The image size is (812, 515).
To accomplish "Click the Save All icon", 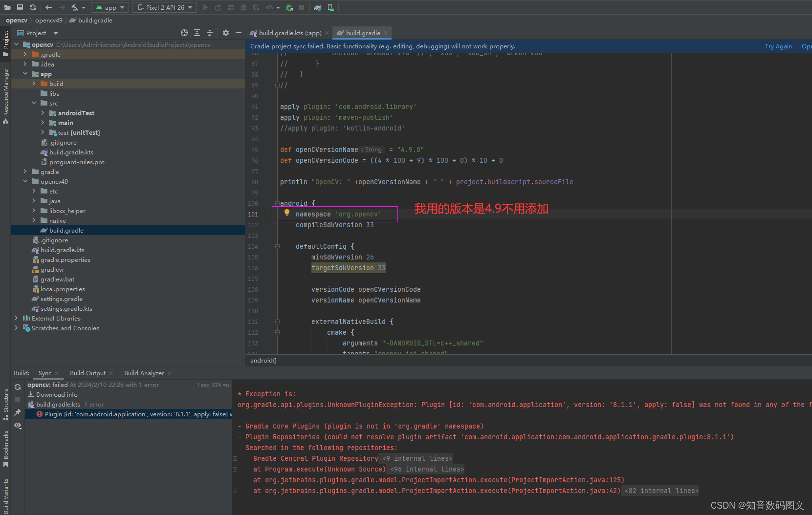I will [19, 7].
